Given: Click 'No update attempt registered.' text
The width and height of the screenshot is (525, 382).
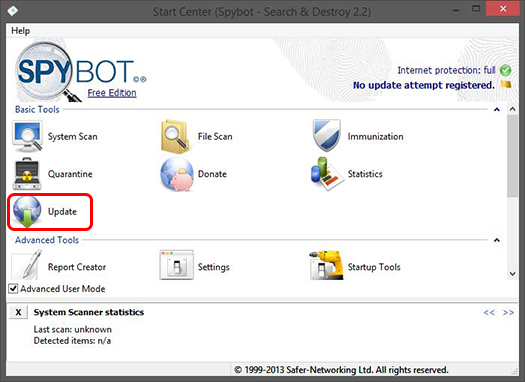Looking at the screenshot, I should (424, 85).
